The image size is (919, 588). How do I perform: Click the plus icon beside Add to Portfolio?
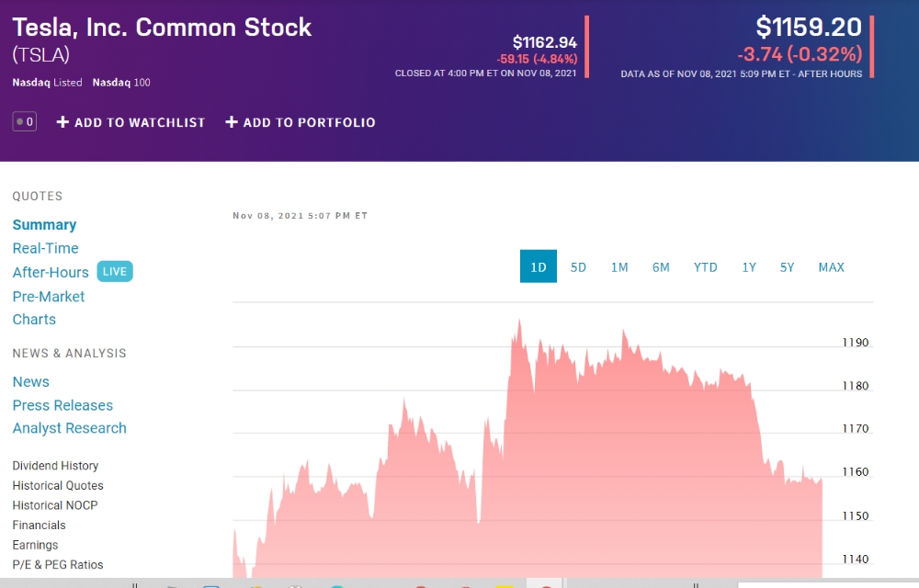(232, 122)
